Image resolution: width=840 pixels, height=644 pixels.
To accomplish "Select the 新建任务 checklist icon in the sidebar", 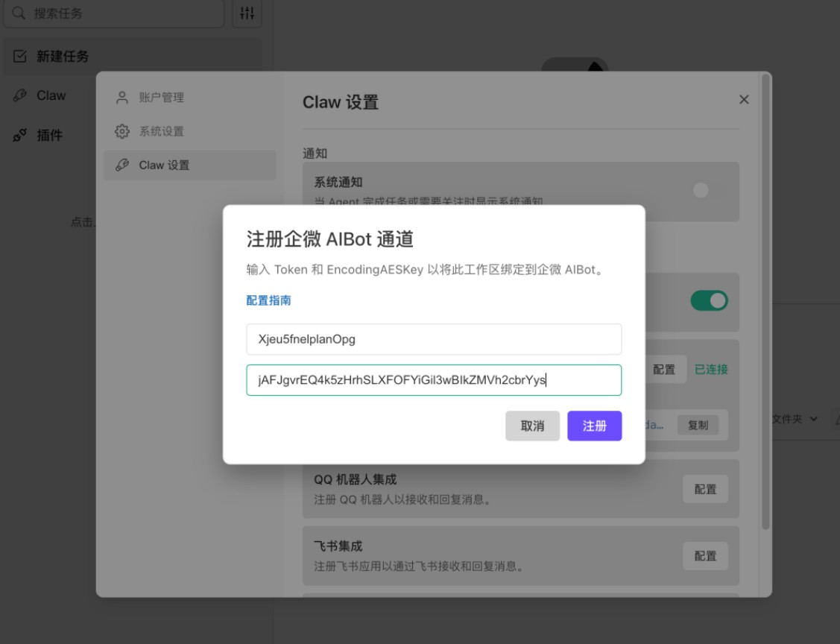I will click(18, 57).
